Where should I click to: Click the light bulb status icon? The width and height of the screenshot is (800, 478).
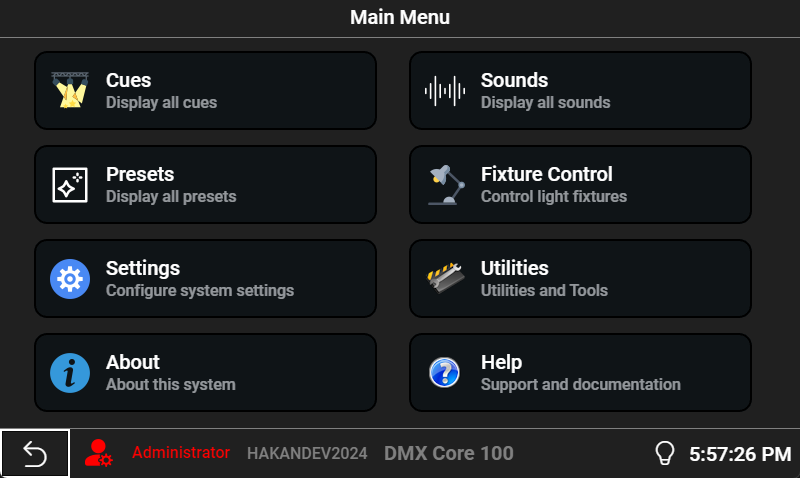point(665,453)
